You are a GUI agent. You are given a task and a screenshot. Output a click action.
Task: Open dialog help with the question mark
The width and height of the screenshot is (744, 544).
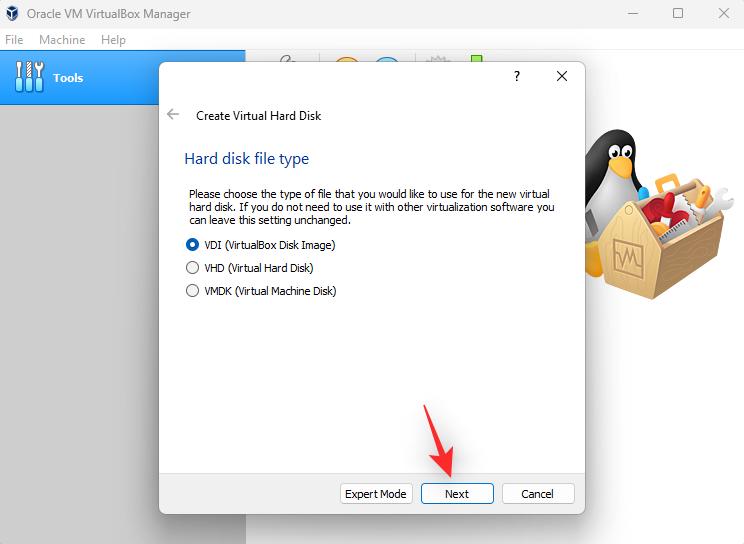click(517, 76)
